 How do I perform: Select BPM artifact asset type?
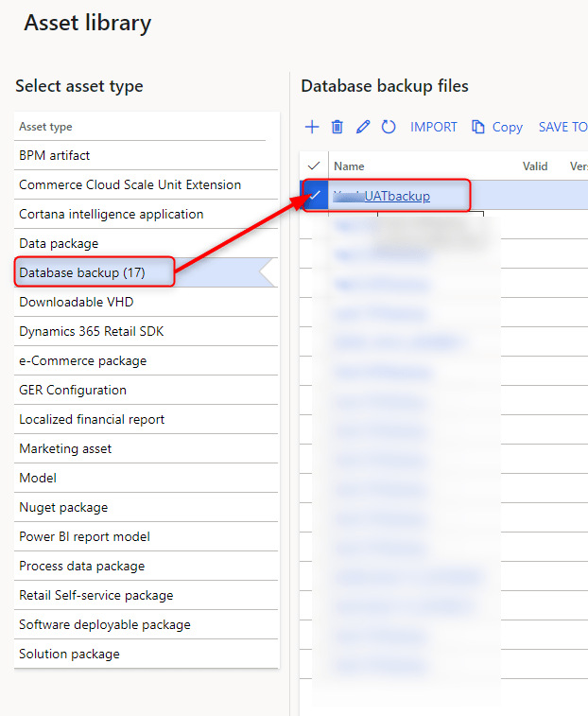pyautogui.click(x=55, y=155)
